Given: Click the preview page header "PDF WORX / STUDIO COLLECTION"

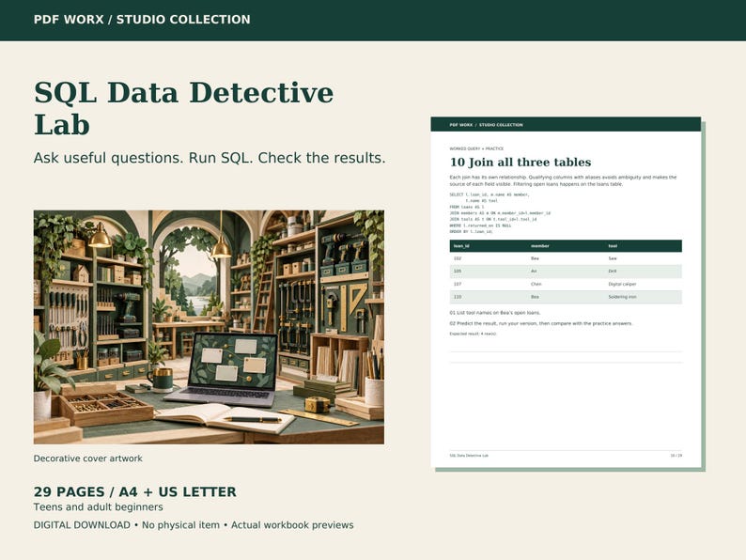Looking at the screenshot, I should tap(487, 125).
